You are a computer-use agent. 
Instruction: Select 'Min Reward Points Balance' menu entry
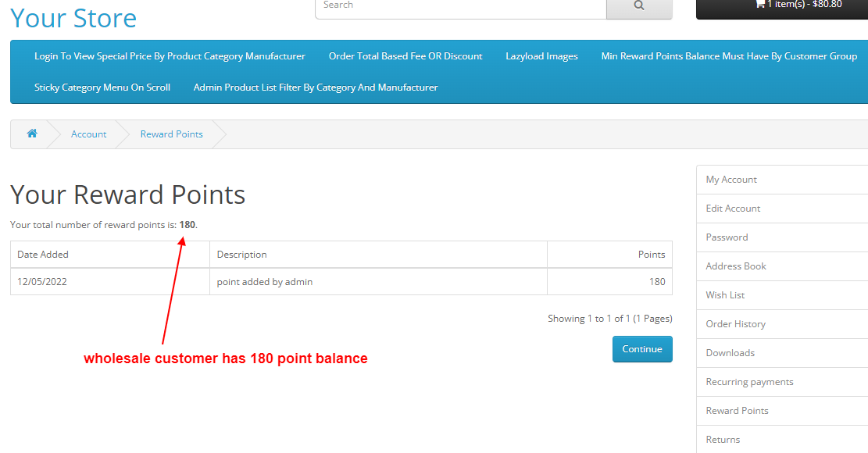click(x=728, y=55)
